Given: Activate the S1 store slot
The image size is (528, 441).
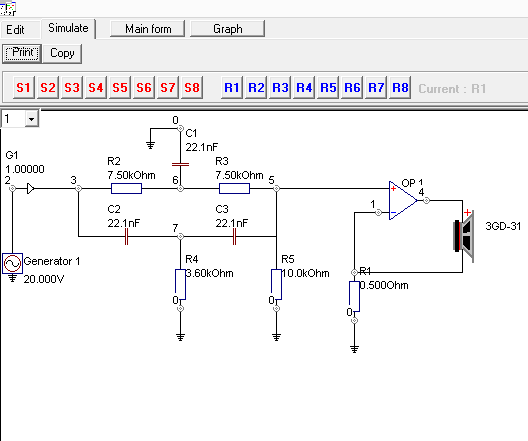Looking at the screenshot, I should (24, 88).
